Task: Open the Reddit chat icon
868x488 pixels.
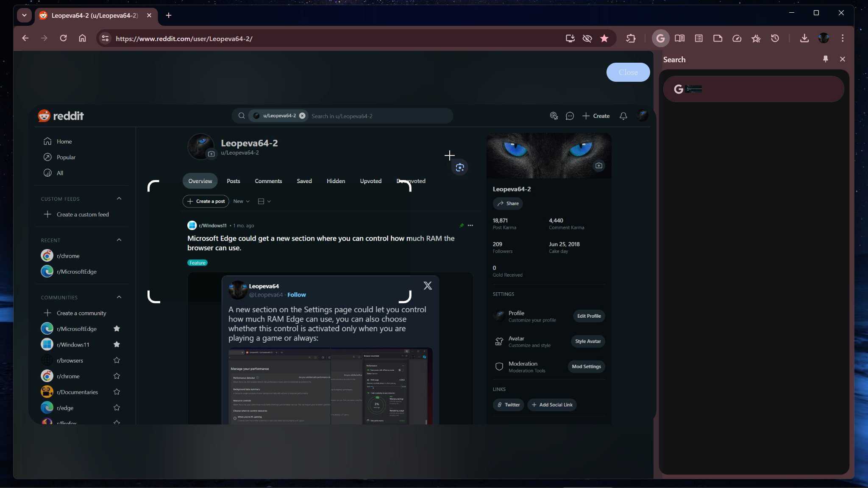Action: tap(570, 116)
